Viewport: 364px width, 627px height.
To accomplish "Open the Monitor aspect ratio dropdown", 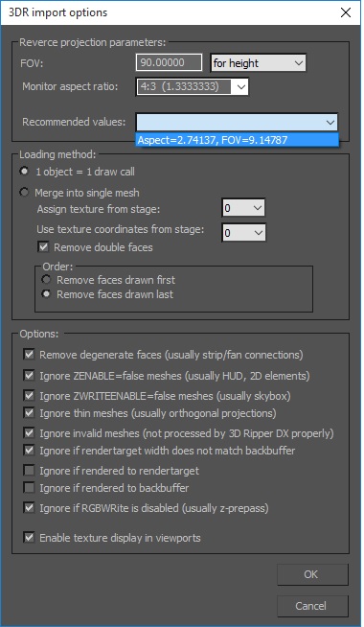I will (x=193, y=86).
